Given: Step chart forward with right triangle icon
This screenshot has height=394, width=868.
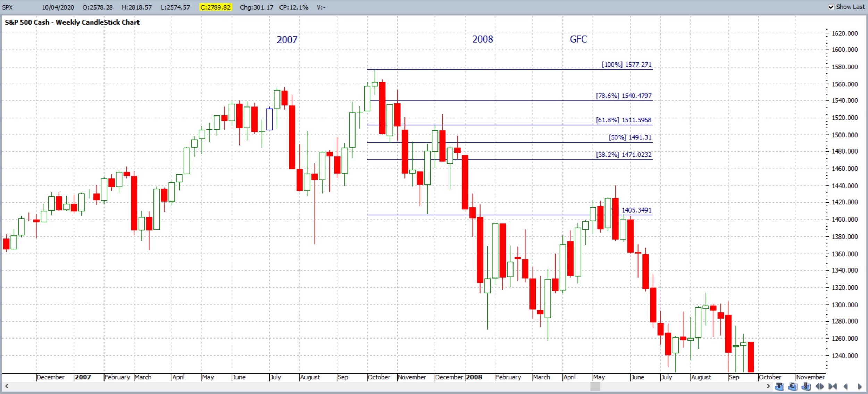Looking at the screenshot, I should (x=860, y=386).
